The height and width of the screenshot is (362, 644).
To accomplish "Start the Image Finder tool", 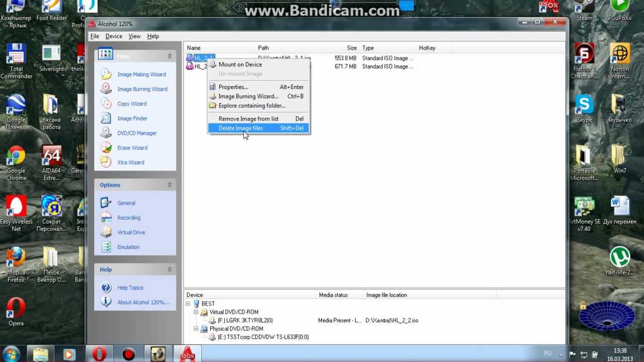I will (x=132, y=118).
